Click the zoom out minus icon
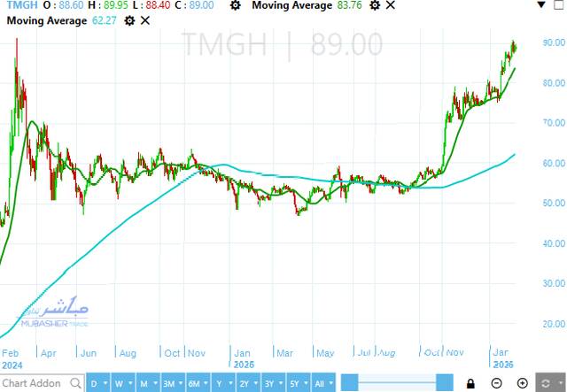The image size is (567, 392). point(496,383)
